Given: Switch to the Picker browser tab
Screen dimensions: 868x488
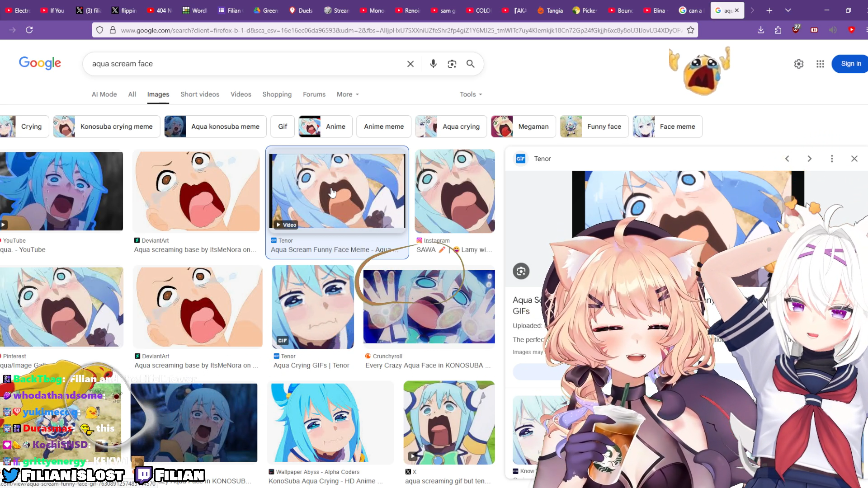Looking at the screenshot, I should click(585, 10).
